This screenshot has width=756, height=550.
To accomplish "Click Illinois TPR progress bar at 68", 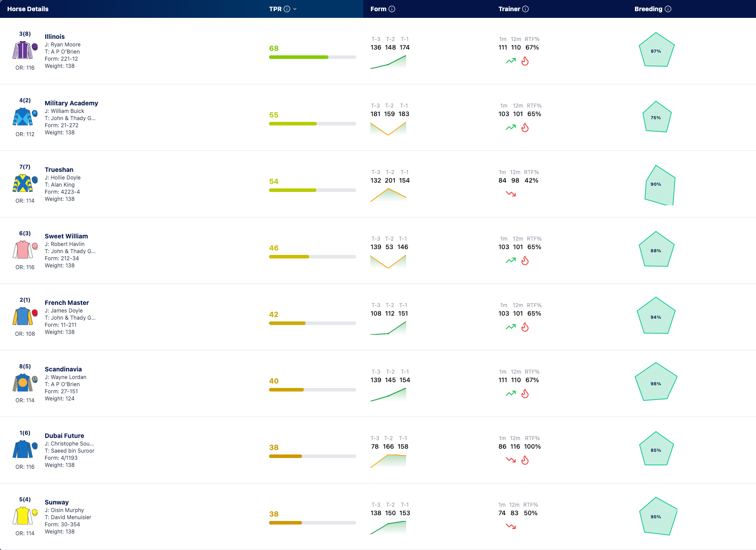I will click(x=312, y=57).
